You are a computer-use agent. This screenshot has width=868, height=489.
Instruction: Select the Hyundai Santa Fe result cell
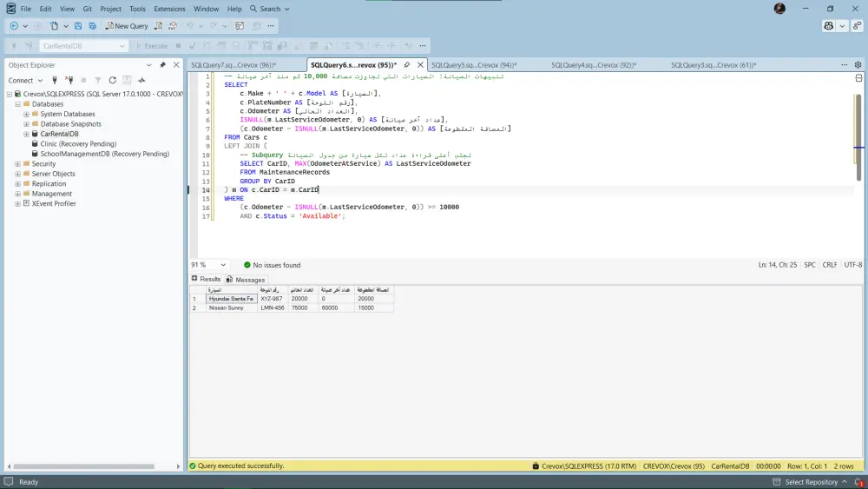tap(232, 299)
